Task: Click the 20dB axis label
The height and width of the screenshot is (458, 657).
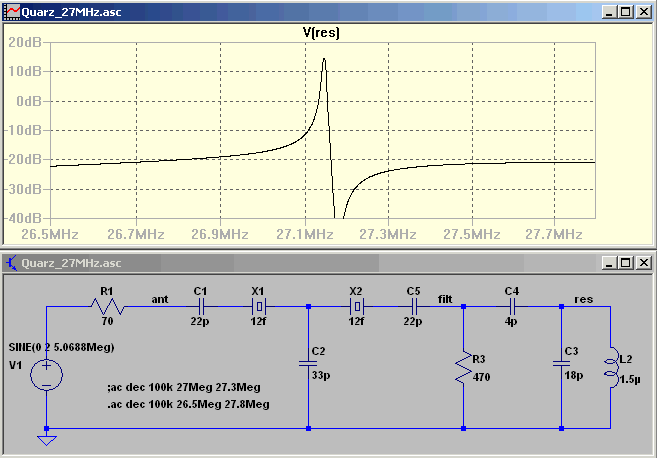Action: pyautogui.click(x=25, y=42)
